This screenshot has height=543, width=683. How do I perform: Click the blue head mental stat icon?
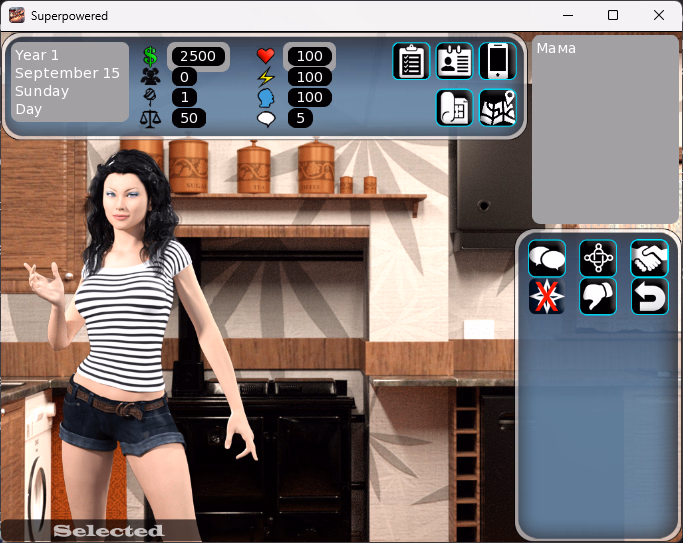pos(265,97)
